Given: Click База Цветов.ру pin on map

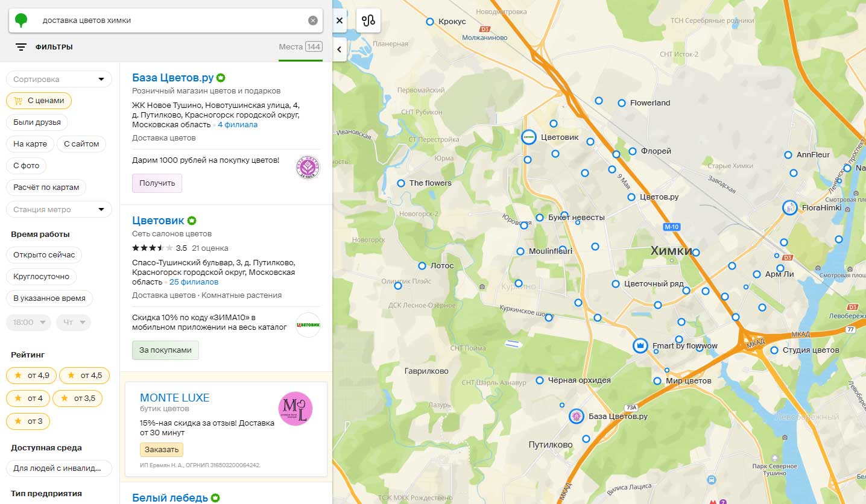Looking at the screenshot, I should [577, 416].
